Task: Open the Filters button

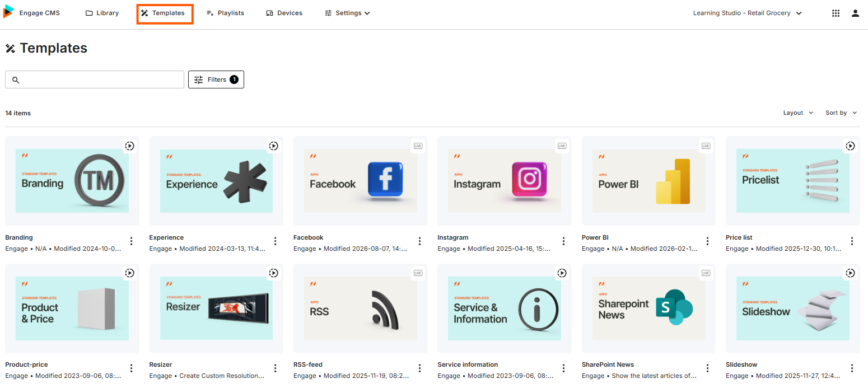Action: (x=216, y=80)
